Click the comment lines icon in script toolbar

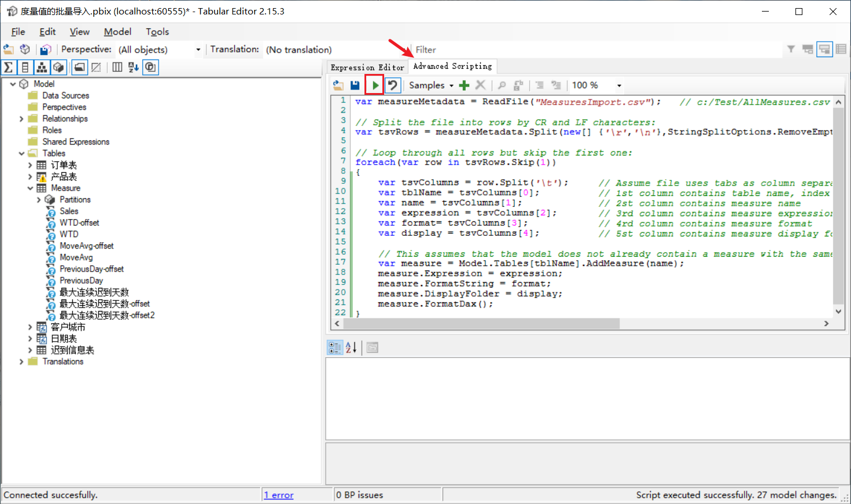point(539,86)
